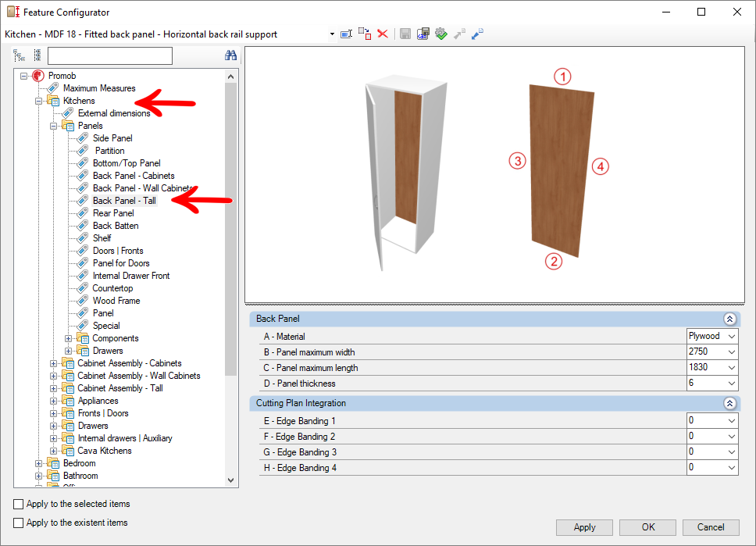This screenshot has width=756, height=546.
Task: Select Bottom/Top Panel item
Action: click(127, 163)
